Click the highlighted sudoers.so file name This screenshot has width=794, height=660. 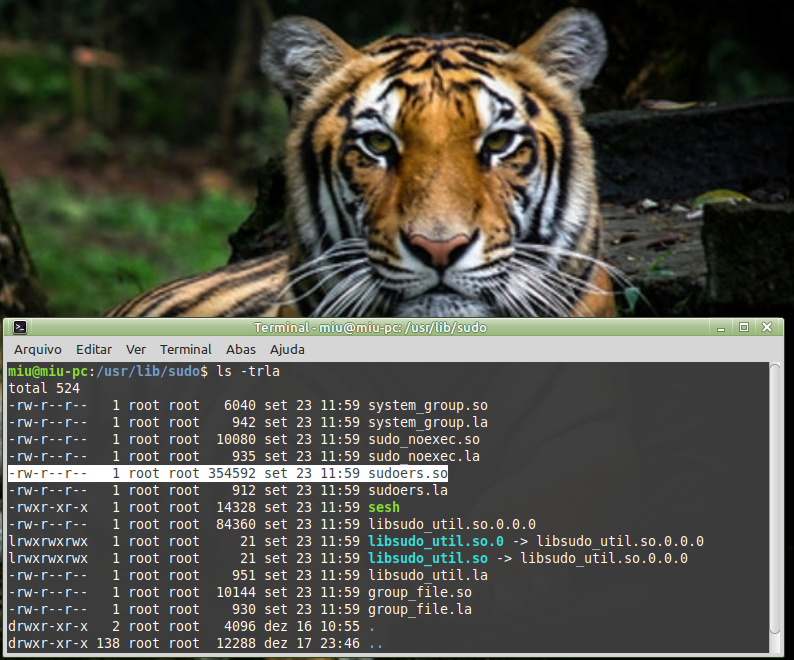point(408,474)
